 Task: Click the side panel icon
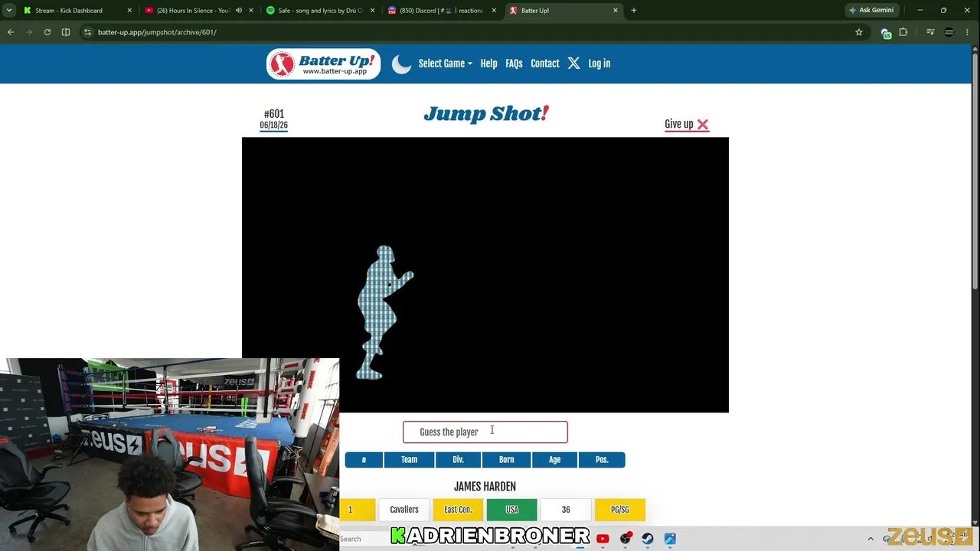point(66,32)
